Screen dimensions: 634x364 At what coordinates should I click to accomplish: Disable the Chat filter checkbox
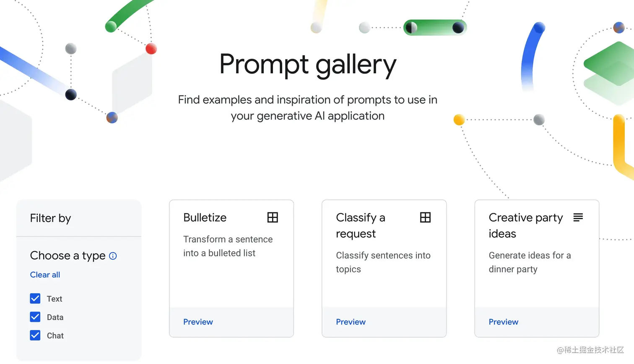tap(35, 336)
